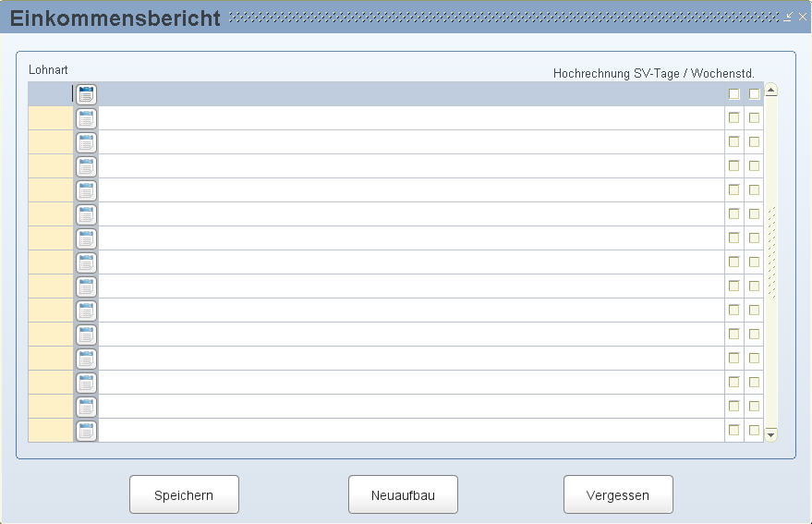Tick first row's Wochenstd. checkbox
812x524 pixels.
[754, 94]
